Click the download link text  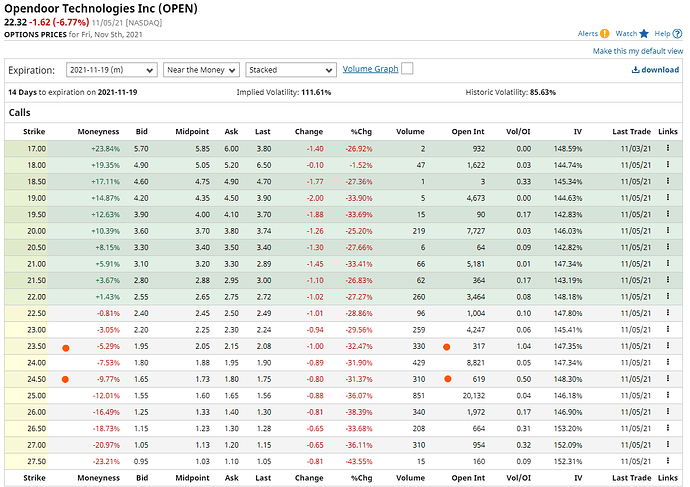click(x=660, y=70)
